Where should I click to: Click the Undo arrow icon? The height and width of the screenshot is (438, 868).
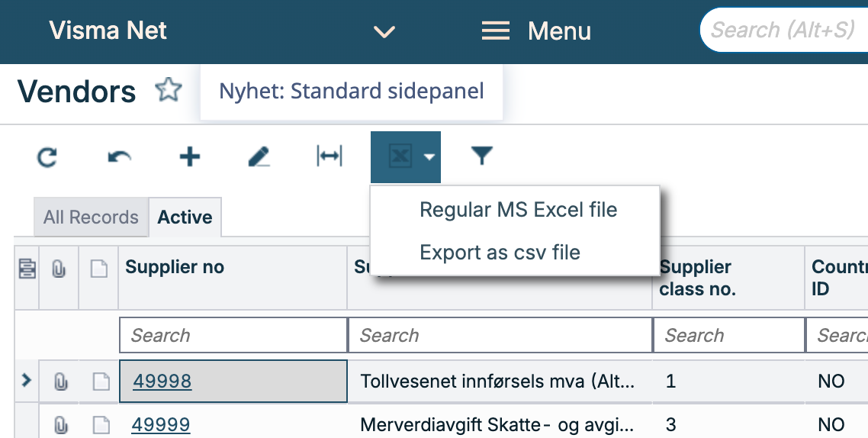[119, 157]
